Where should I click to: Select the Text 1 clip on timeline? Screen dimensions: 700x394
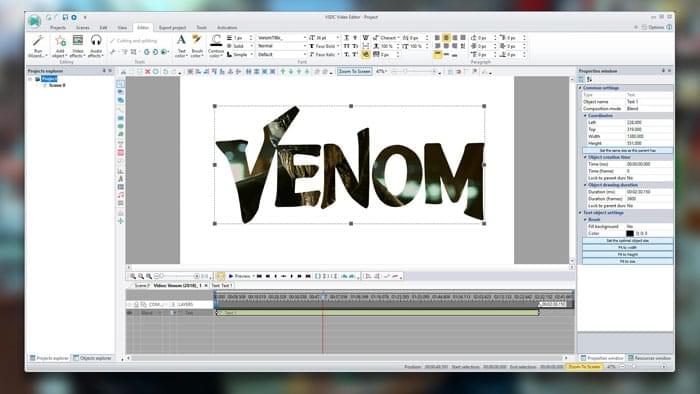377,313
